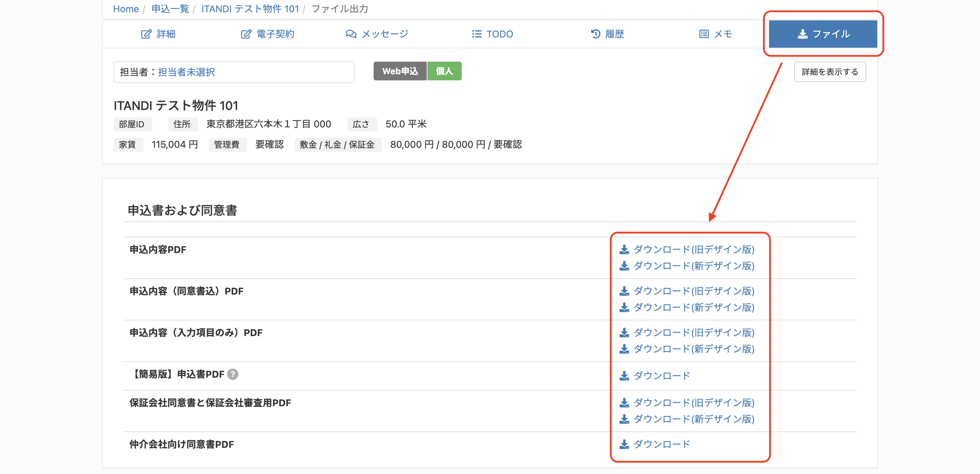This screenshot has width=980, height=474.
Task: Switch to the 電子契約 tab
Action: (268, 34)
